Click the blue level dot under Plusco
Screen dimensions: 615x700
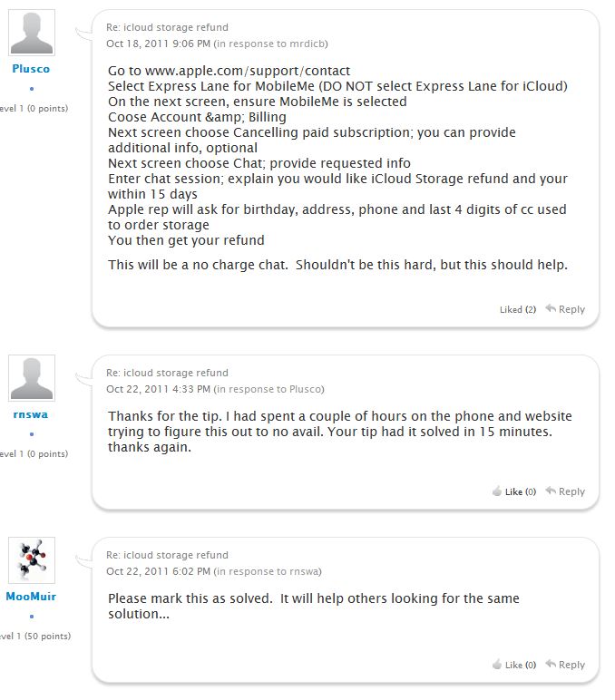pyautogui.click(x=31, y=89)
